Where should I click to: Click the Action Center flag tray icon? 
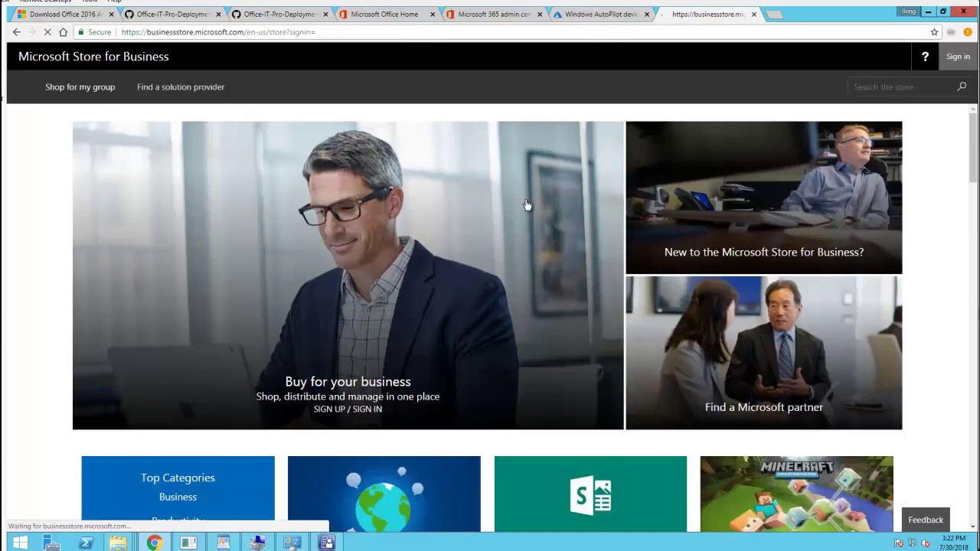click(x=899, y=543)
